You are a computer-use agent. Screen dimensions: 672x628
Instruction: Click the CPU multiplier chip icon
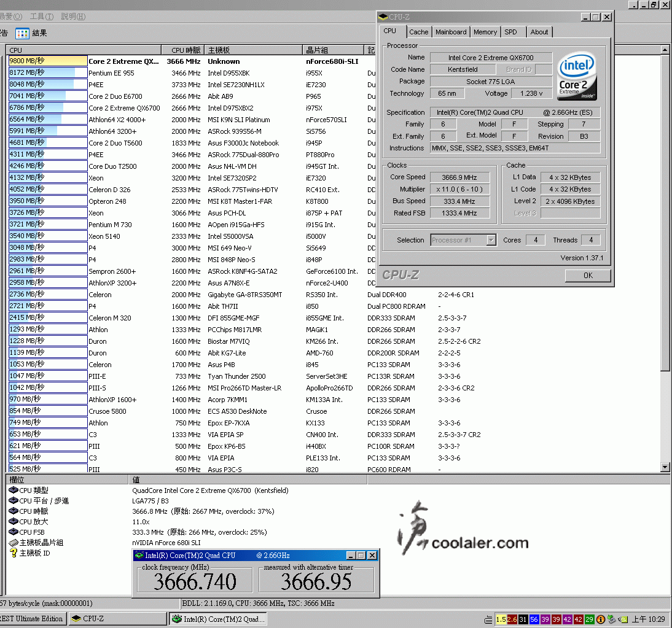pyautogui.click(x=14, y=521)
